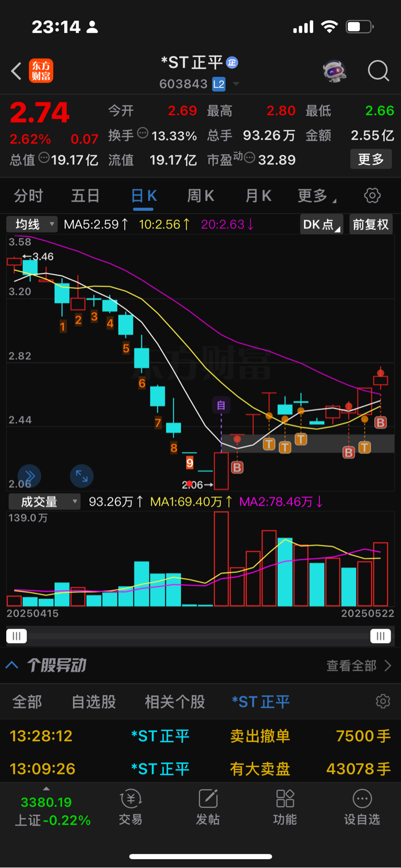Tap the B marker below the 2.06 low candle
401x868 pixels.
click(237, 467)
